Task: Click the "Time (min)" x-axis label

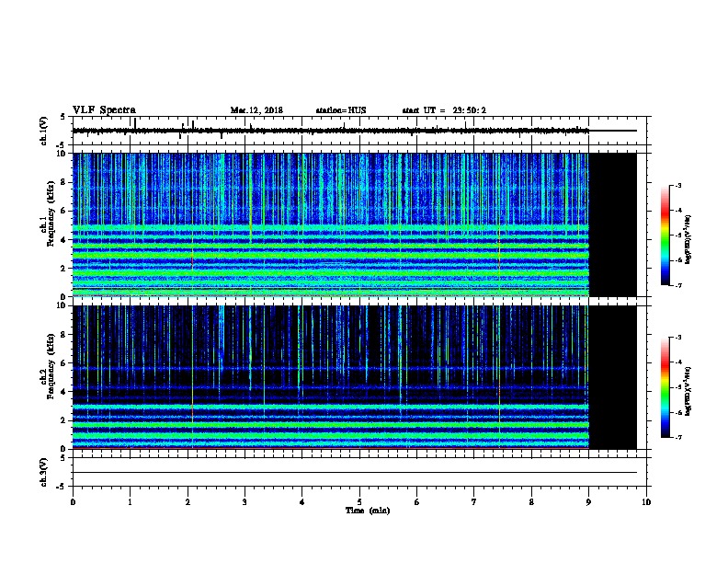Action: pos(368,511)
